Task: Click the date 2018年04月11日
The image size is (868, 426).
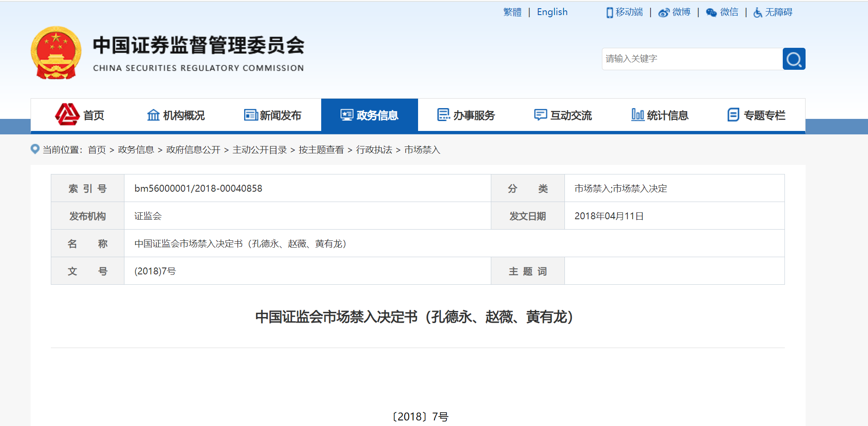Action: coord(609,216)
